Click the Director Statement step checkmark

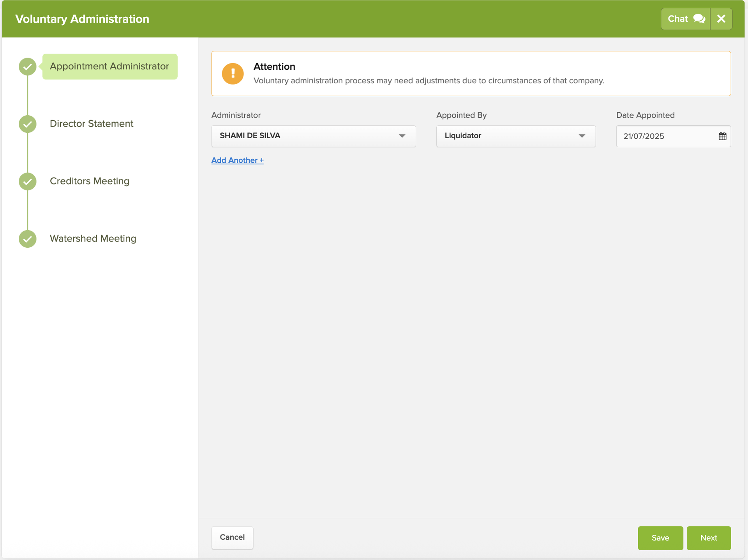(28, 124)
